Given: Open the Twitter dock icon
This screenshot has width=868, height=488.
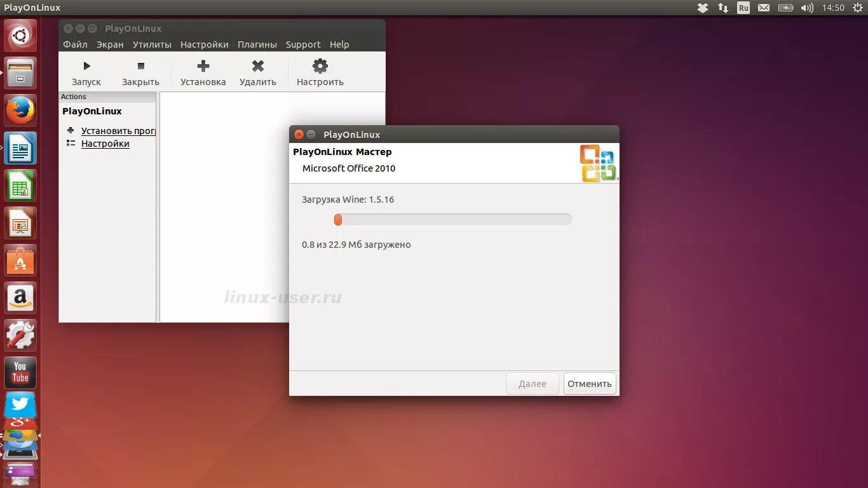Looking at the screenshot, I should 20,405.
